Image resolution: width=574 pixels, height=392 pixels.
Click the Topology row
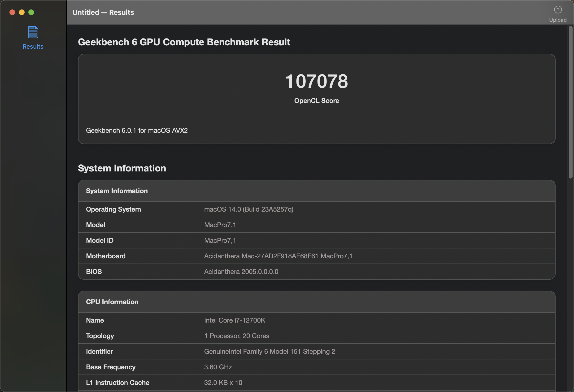coord(316,336)
